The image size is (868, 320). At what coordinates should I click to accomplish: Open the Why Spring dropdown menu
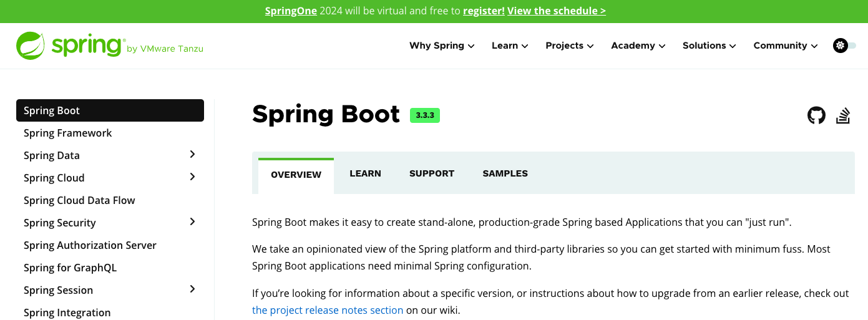(442, 46)
